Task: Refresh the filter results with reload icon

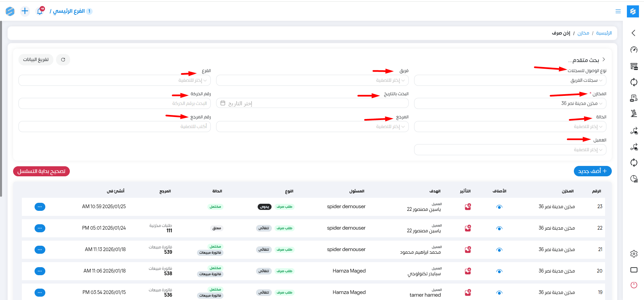Action: [63, 60]
